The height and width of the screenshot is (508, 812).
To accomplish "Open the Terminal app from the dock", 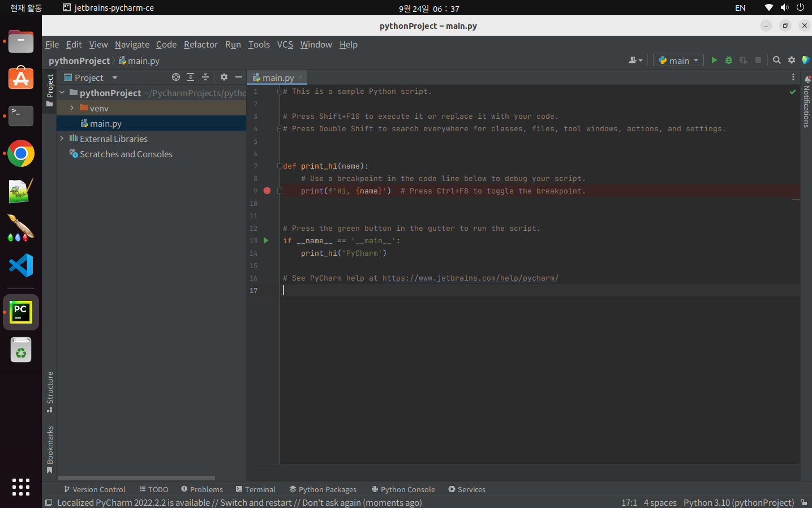I will [21, 116].
